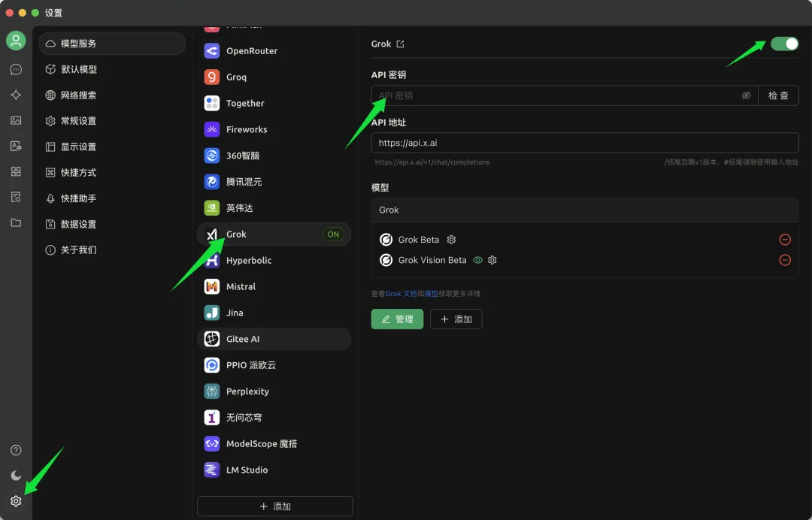This screenshot has width=812, height=520.
Task: Focus the API 地址 field with https://api.x.ai
Action: 585,143
